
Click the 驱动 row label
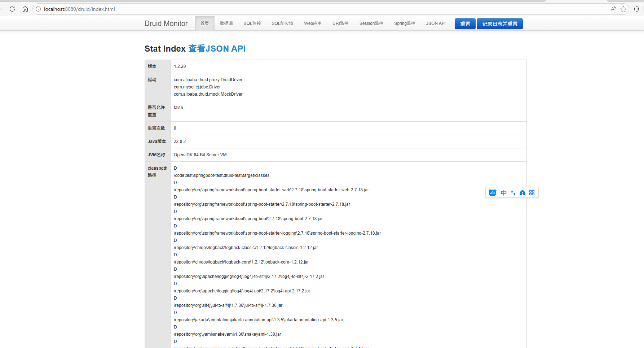coord(152,80)
